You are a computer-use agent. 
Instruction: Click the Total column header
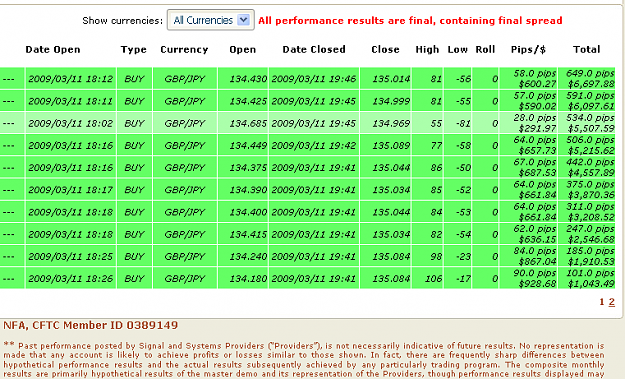(586, 49)
